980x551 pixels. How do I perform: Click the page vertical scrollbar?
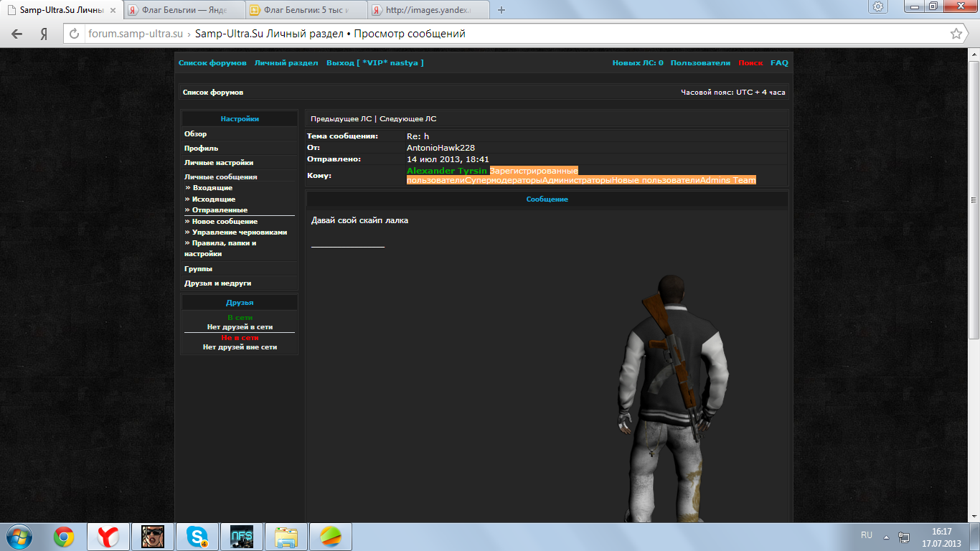coord(974,200)
